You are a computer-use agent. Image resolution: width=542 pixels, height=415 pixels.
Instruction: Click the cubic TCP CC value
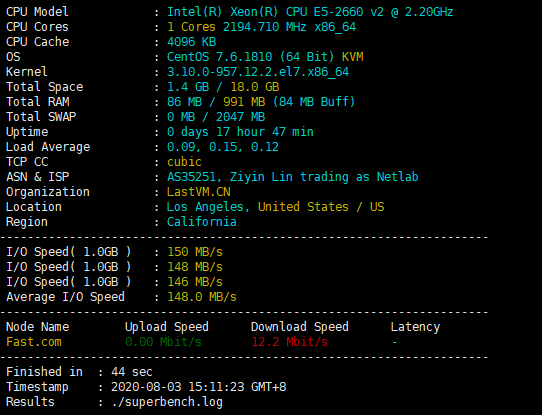click(184, 162)
